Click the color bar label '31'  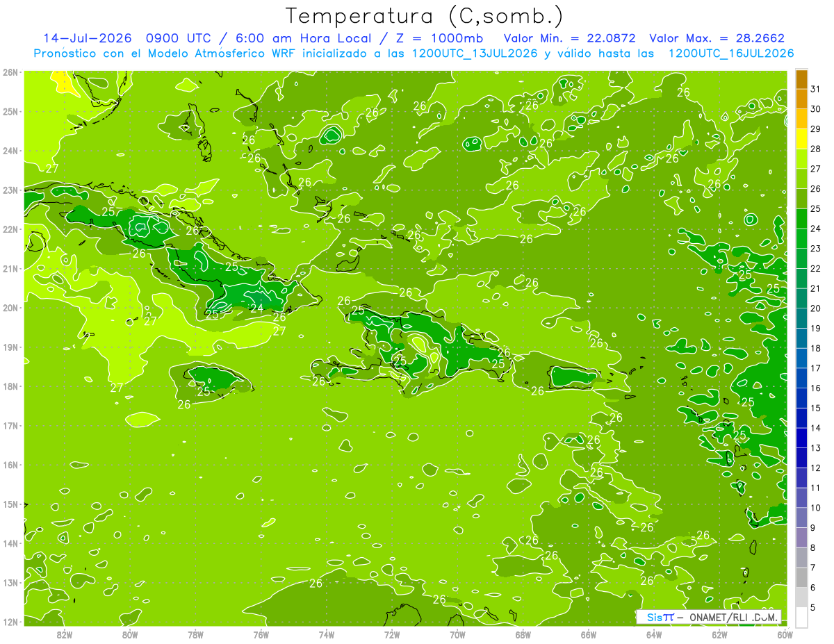click(815, 89)
